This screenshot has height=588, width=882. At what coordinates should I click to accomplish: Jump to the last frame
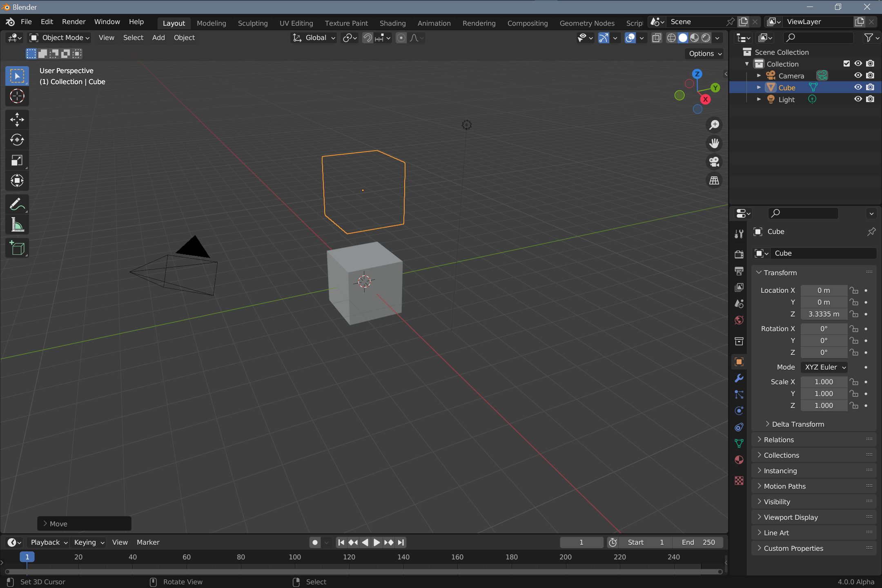[x=401, y=542]
